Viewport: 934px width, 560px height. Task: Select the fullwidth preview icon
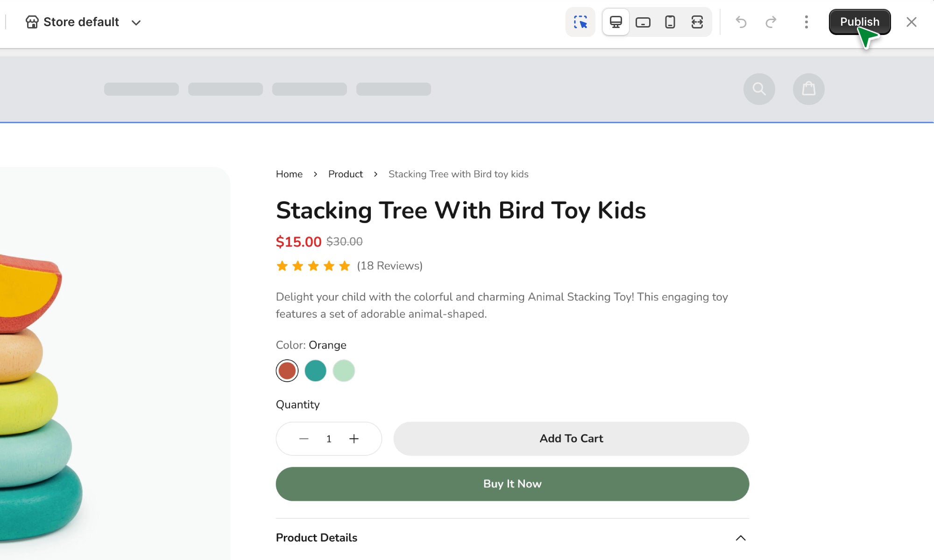coord(697,22)
